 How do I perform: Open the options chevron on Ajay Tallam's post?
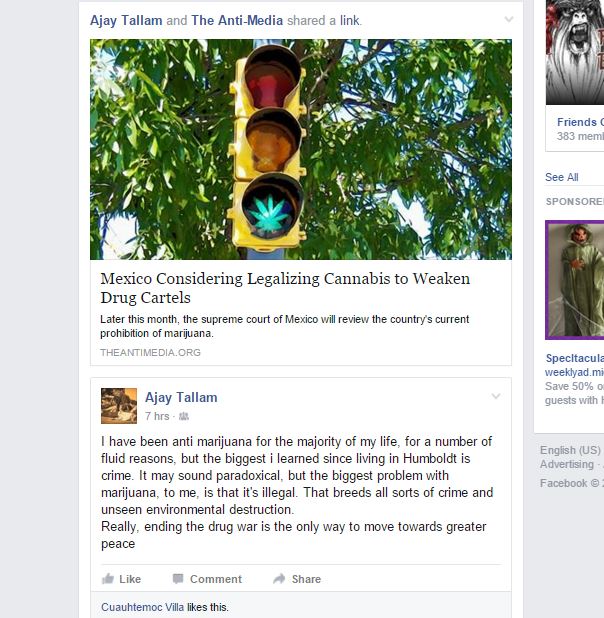pyautogui.click(x=496, y=396)
